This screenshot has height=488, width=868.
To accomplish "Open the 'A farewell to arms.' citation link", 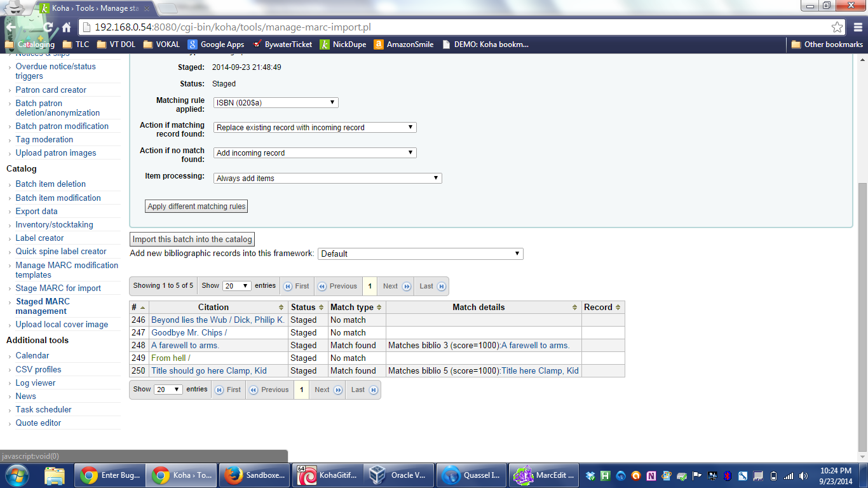I will pyautogui.click(x=185, y=346).
